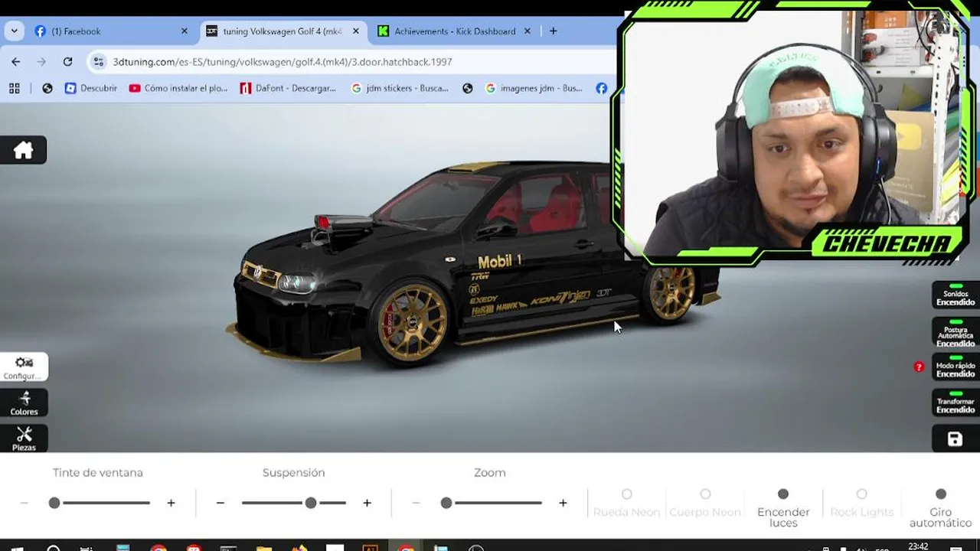Toggle Transformar Encendido

point(955,403)
